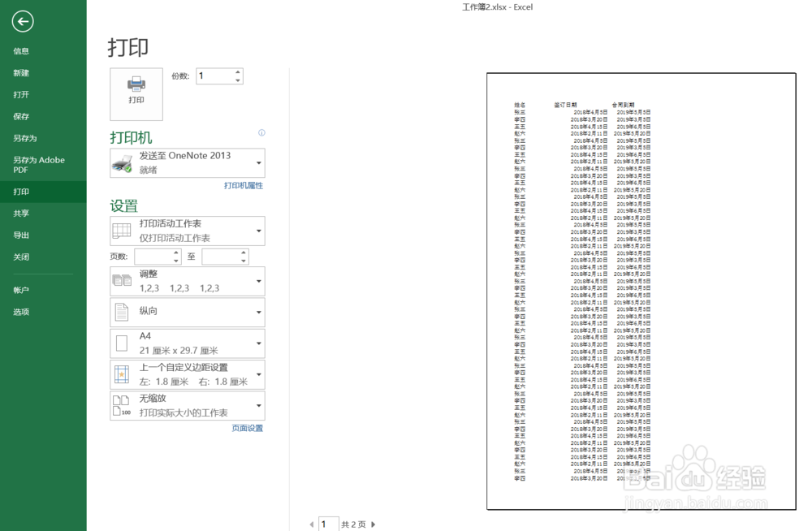Decrease the copies count

(238, 80)
